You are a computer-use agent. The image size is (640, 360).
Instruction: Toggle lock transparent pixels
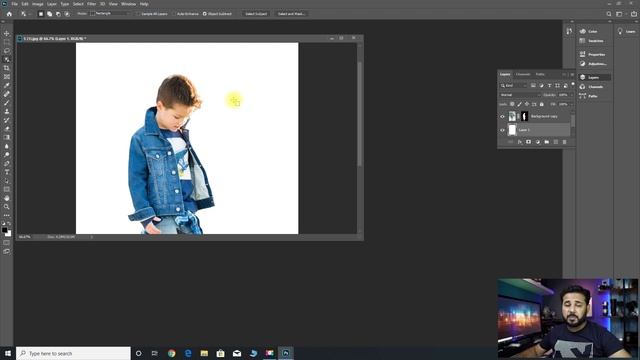click(x=512, y=104)
